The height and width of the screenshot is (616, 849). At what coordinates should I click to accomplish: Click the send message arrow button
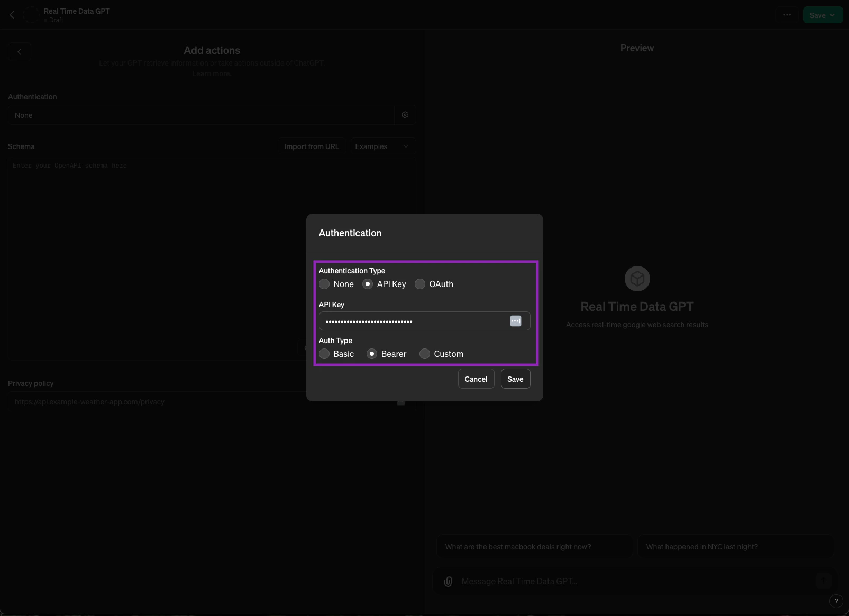click(823, 581)
